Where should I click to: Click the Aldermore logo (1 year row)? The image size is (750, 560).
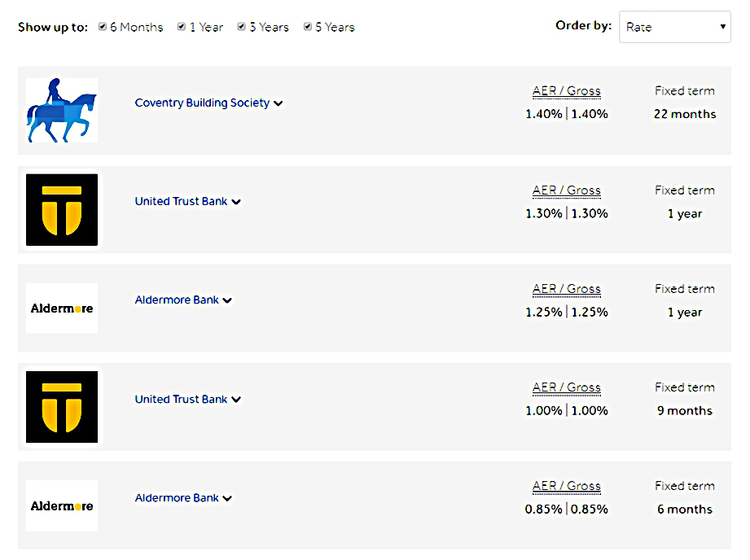pos(62,308)
